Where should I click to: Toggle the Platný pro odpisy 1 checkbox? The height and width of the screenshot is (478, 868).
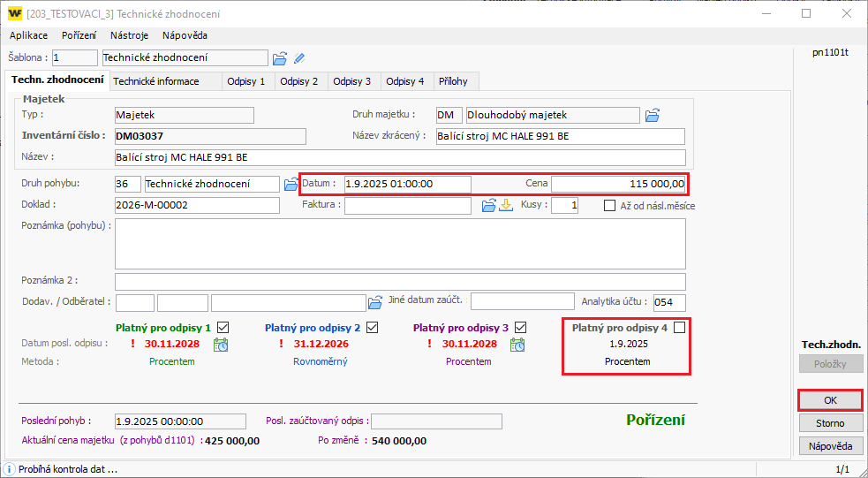(x=223, y=327)
